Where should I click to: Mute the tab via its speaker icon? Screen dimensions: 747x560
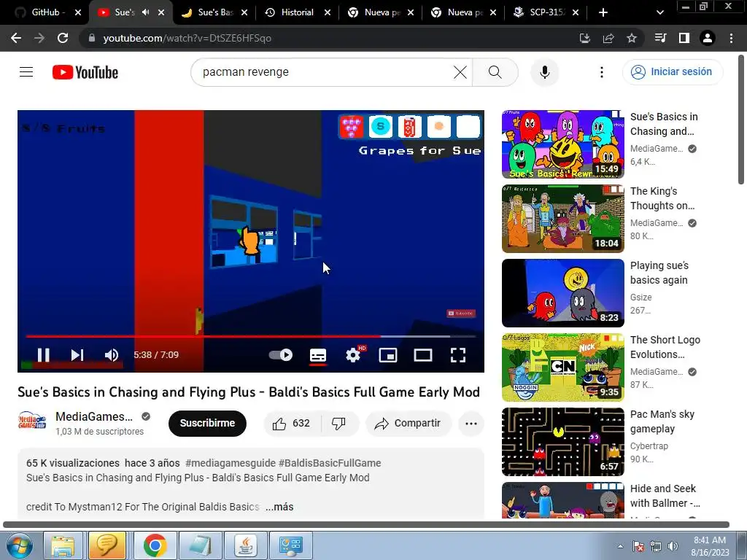click(x=146, y=12)
